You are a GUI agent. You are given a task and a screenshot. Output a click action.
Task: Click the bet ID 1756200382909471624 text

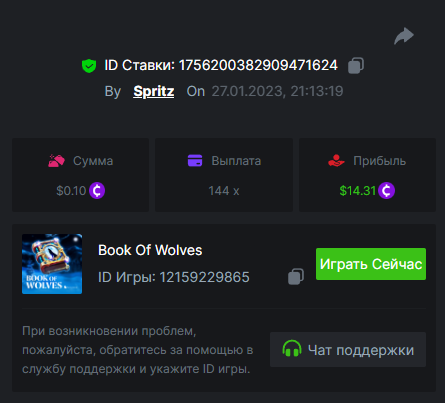(258, 65)
